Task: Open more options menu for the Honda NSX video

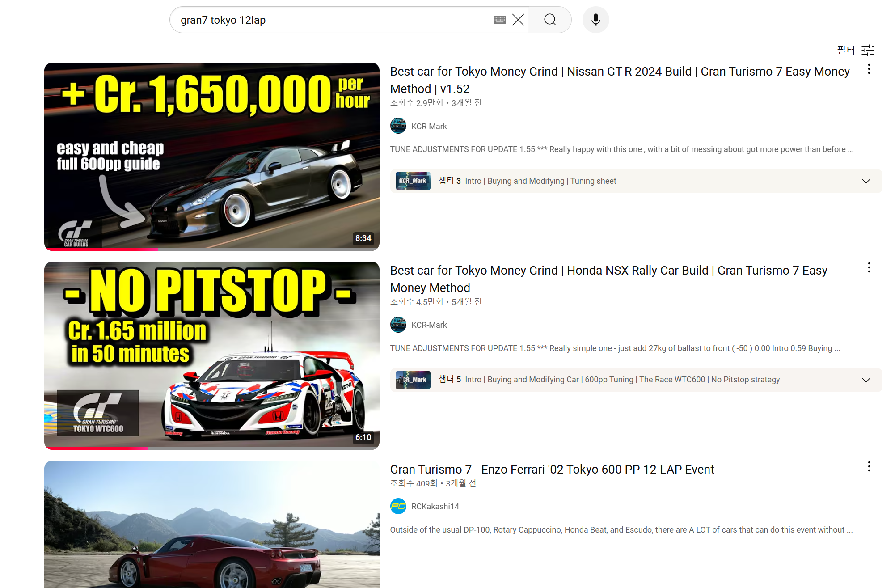Action: [x=869, y=268]
